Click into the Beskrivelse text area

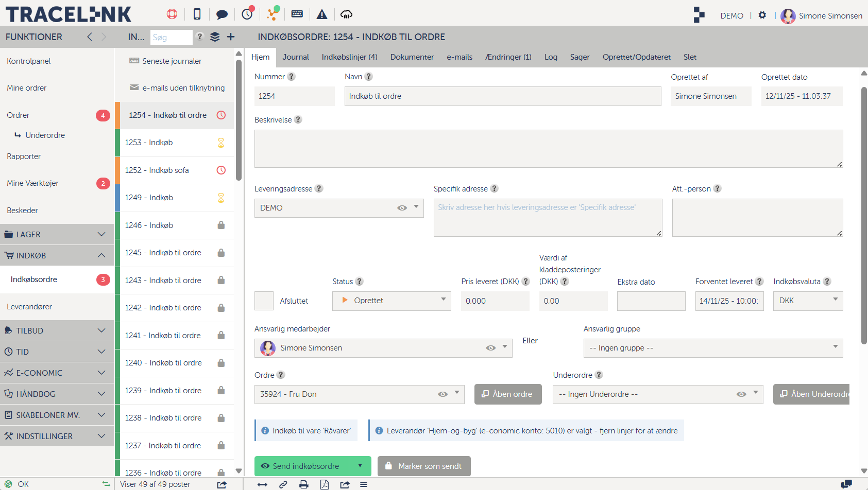(x=548, y=148)
